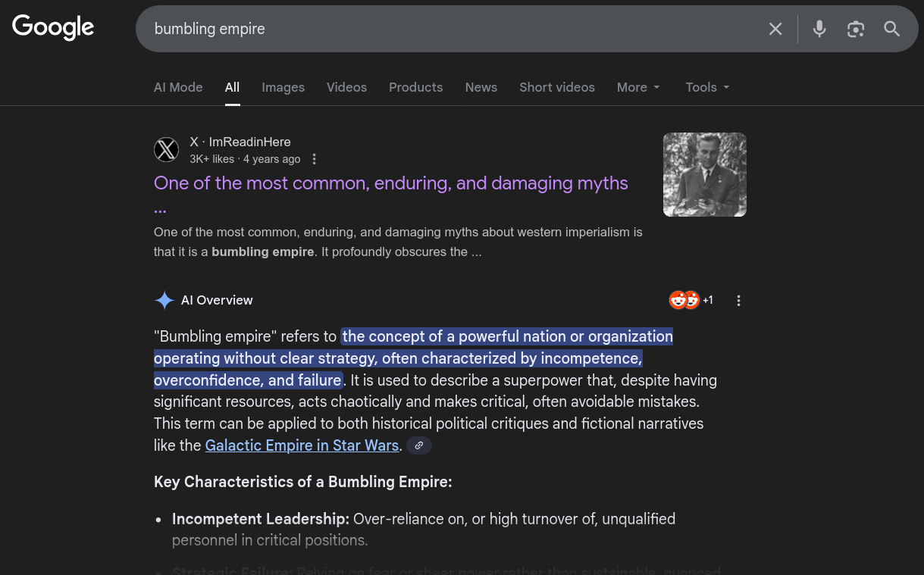Follow the Galactic Empire in Star Wars link
The image size is (924, 575).
[302, 445]
